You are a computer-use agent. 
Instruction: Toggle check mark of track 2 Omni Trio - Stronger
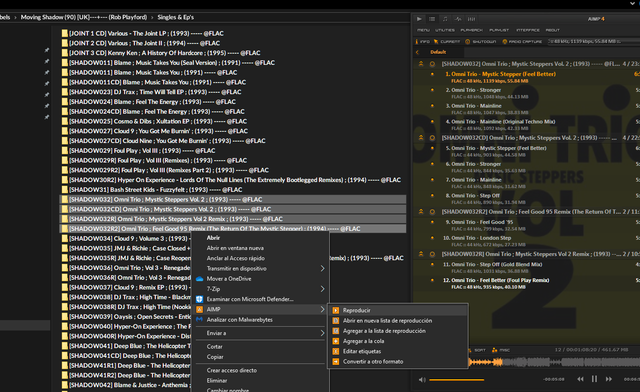pos(432,90)
